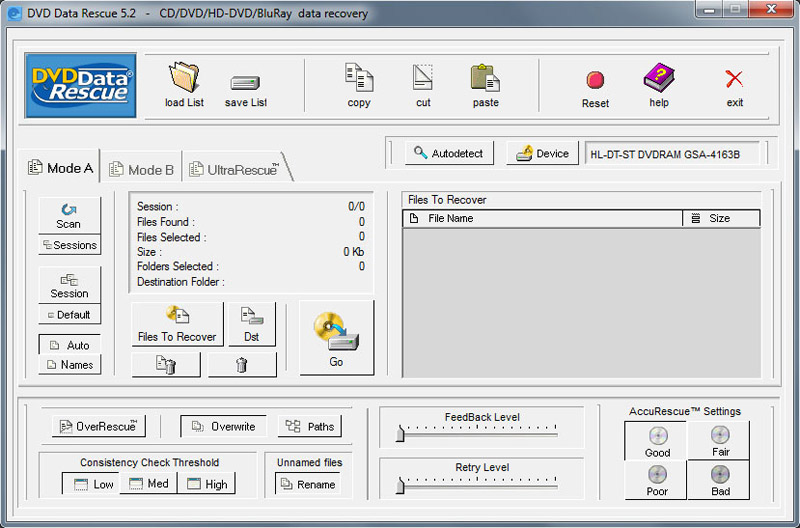800x528 pixels.
Task: Click the Retry Level slider handle
Action: 400,485
